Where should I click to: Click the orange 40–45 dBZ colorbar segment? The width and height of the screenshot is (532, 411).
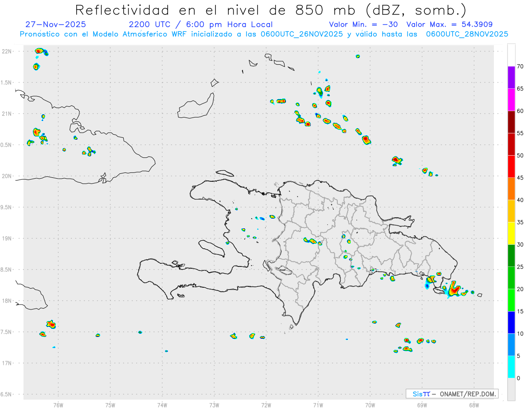(511, 189)
